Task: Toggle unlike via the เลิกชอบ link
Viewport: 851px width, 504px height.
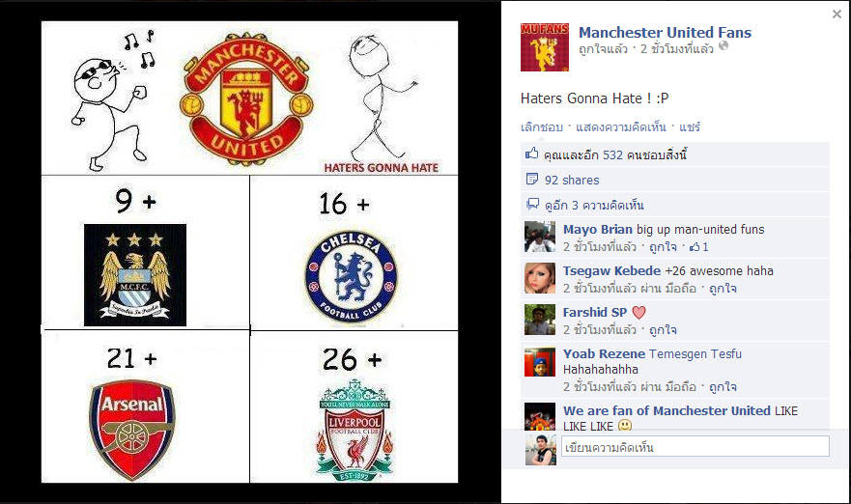Action: [x=542, y=126]
